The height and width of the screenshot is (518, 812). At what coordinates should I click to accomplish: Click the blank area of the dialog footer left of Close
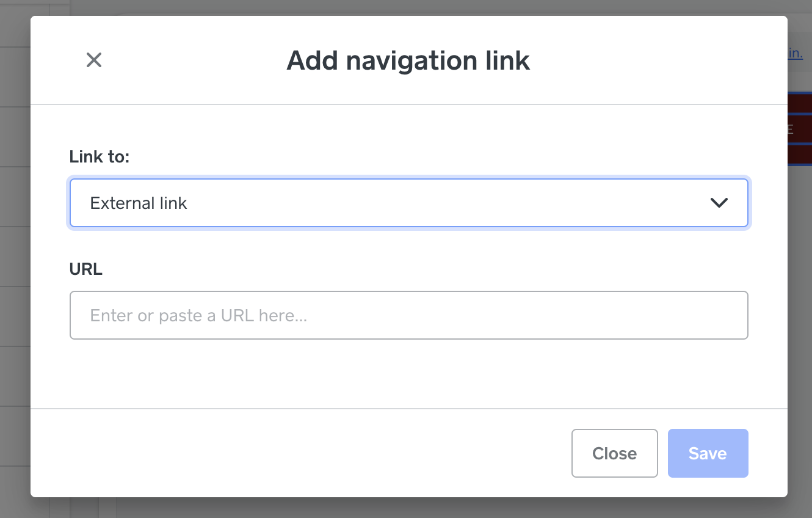299,453
